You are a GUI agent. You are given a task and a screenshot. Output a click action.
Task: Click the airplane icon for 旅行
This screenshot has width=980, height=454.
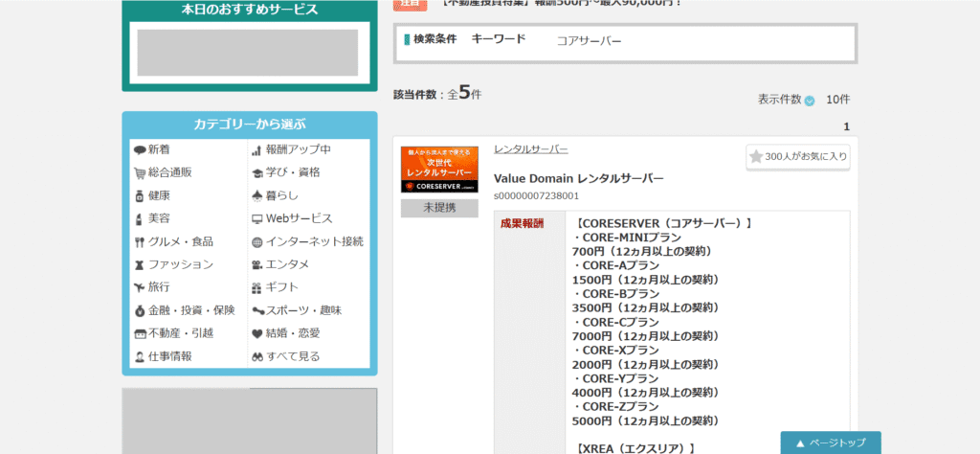coord(140,287)
